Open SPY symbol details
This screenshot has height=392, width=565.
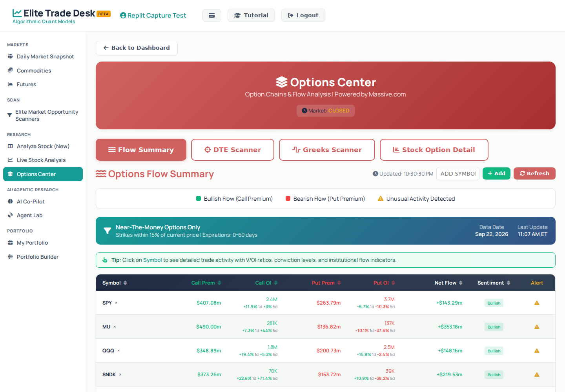tap(107, 303)
